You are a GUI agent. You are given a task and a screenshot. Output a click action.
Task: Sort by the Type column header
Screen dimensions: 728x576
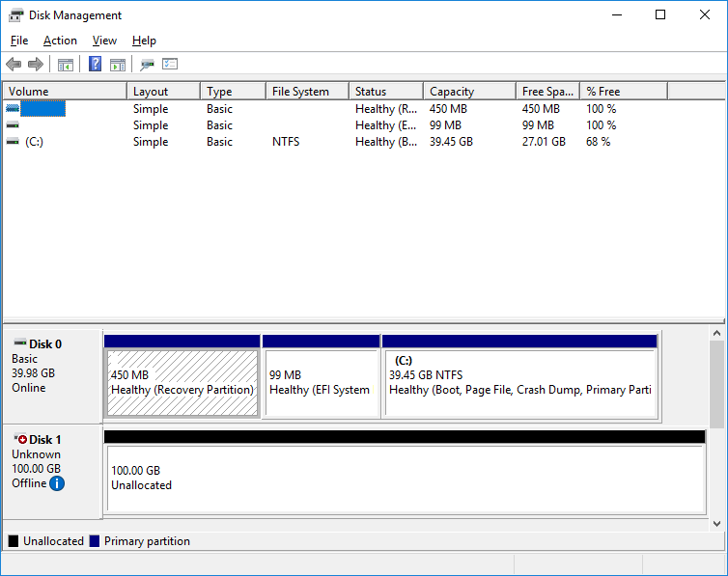(x=234, y=92)
